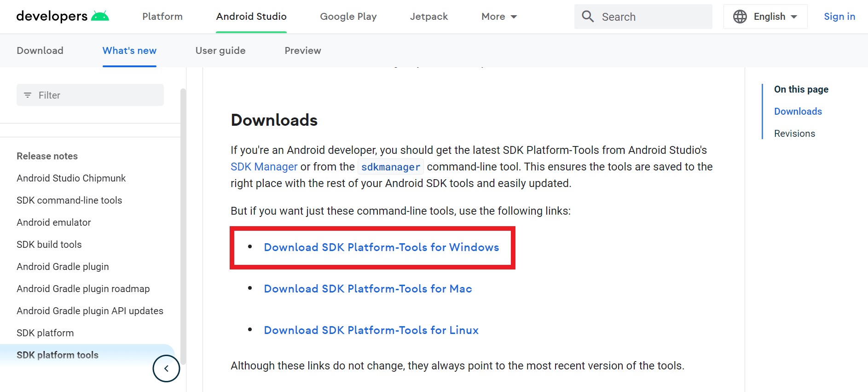Switch to the Download sub-tab
This screenshot has width=868, height=392.
pos(40,51)
